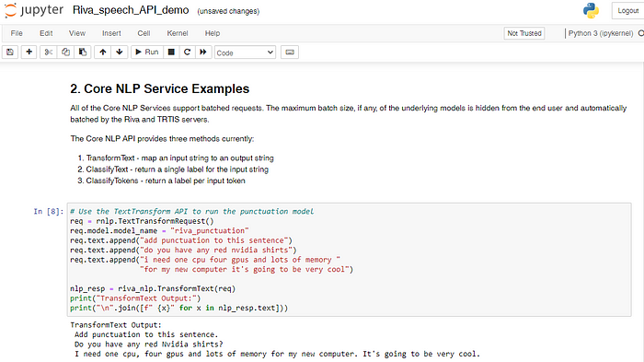Click the list item 'ClassifyText - return a single label'
This screenshot has width=644, height=362.
[x=177, y=169]
